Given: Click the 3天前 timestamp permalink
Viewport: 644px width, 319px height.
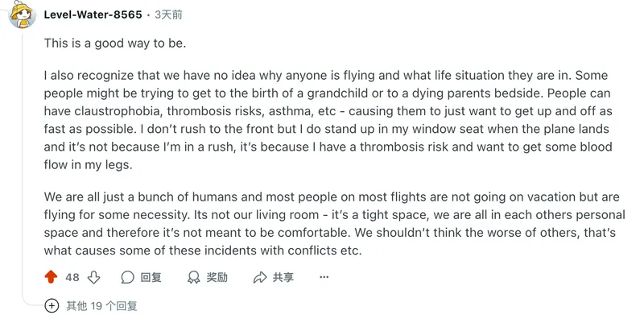Looking at the screenshot, I should 168,14.
